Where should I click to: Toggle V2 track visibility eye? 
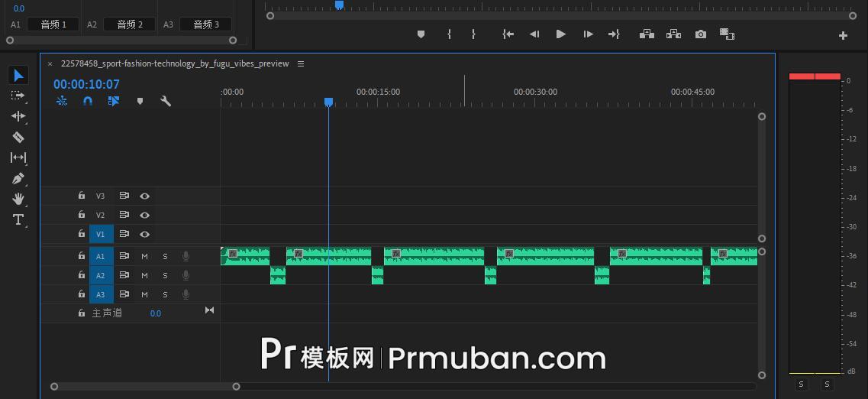click(144, 215)
